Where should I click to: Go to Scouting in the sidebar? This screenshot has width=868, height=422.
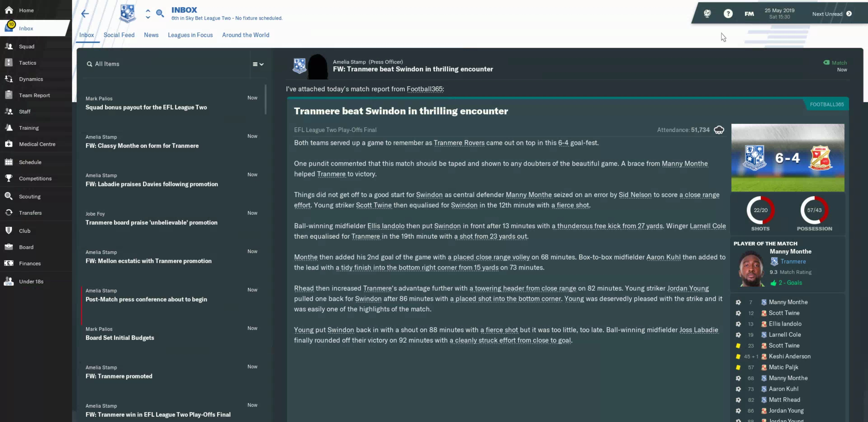[30, 196]
